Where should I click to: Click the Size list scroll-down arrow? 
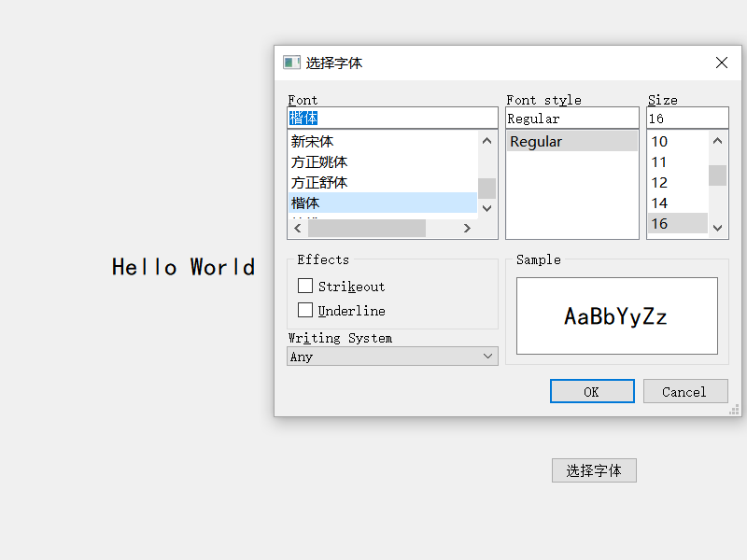pos(717,228)
